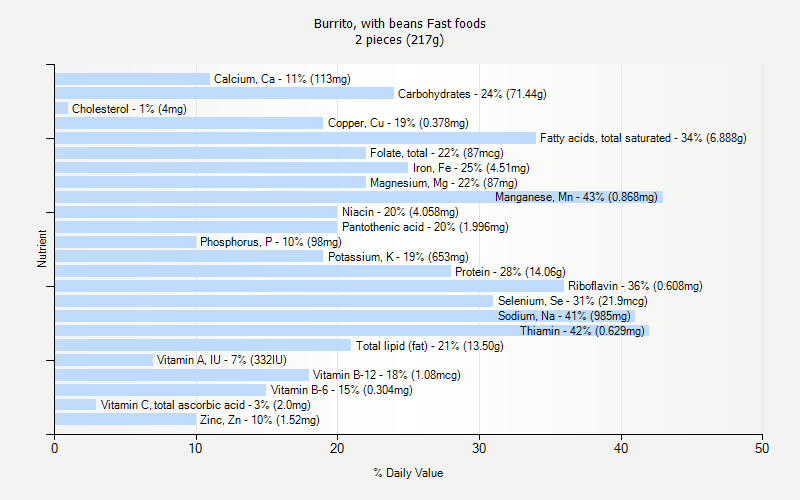Screen dimensions: 800x500
Task: Select 'Total lipid (fat) - 21% (13.50g)' label
Action: click(430, 346)
